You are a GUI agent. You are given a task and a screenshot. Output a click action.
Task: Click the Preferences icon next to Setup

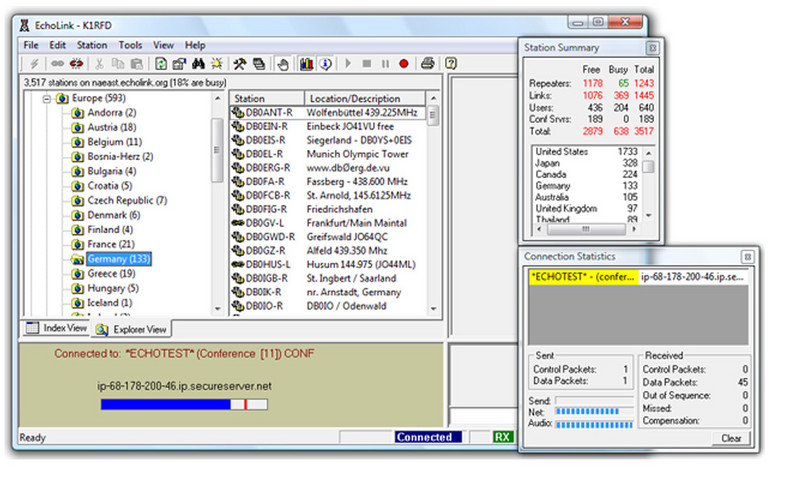pos(259,64)
